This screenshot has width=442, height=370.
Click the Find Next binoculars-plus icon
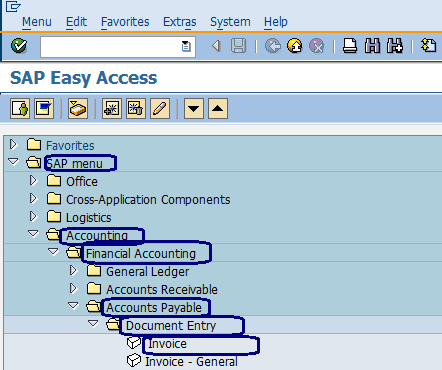[395, 46]
